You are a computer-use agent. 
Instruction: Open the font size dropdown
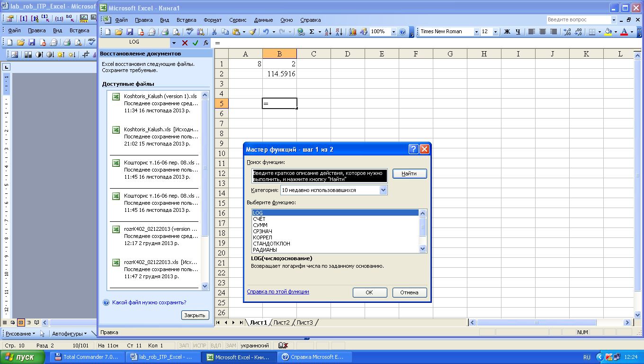coord(495,32)
